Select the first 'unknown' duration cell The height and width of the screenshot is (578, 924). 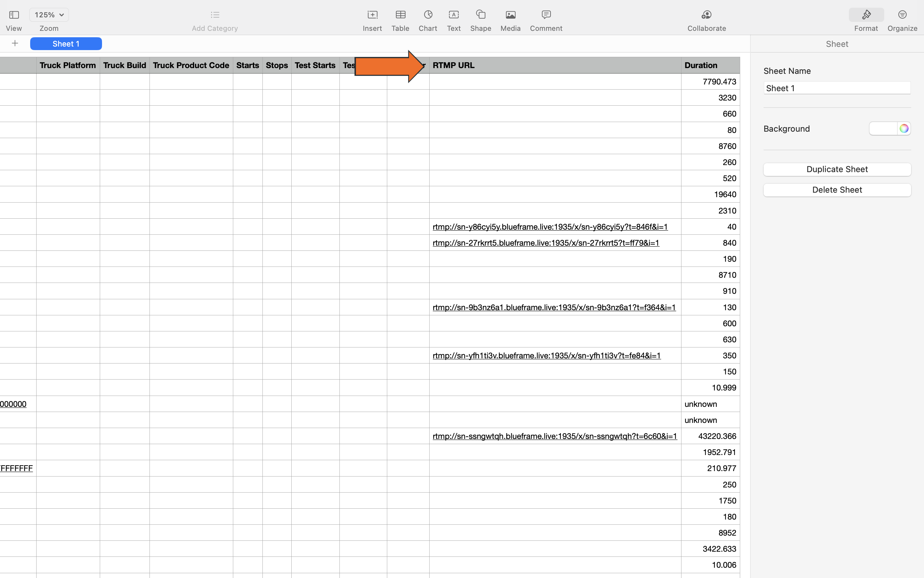pyautogui.click(x=710, y=404)
